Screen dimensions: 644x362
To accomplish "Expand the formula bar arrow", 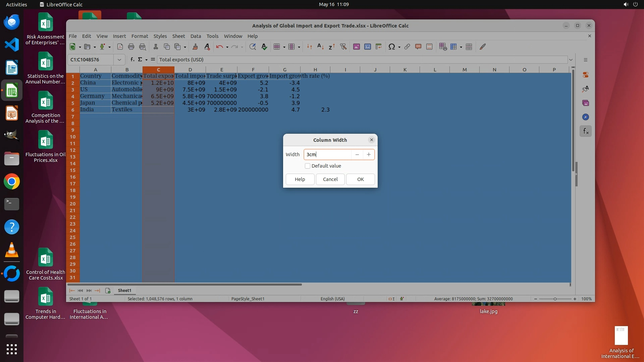I will coord(571,60).
